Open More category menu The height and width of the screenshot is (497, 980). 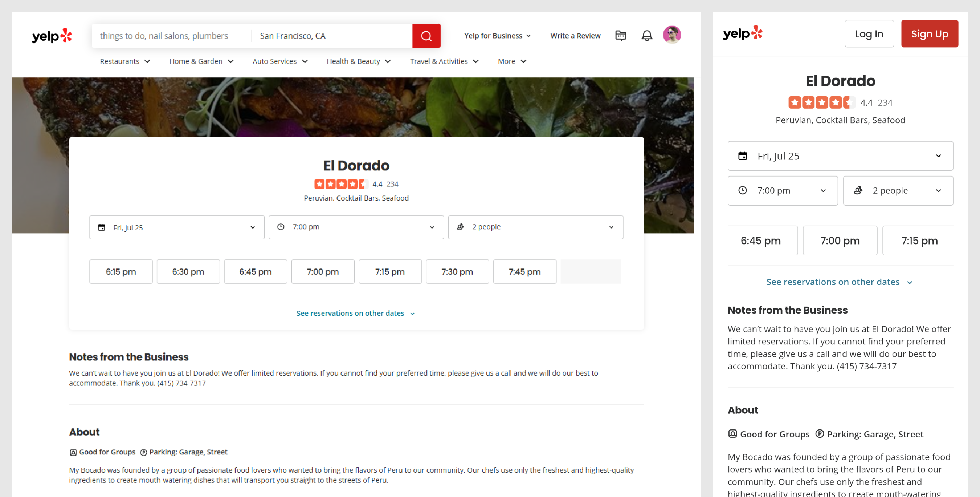[512, 61]
